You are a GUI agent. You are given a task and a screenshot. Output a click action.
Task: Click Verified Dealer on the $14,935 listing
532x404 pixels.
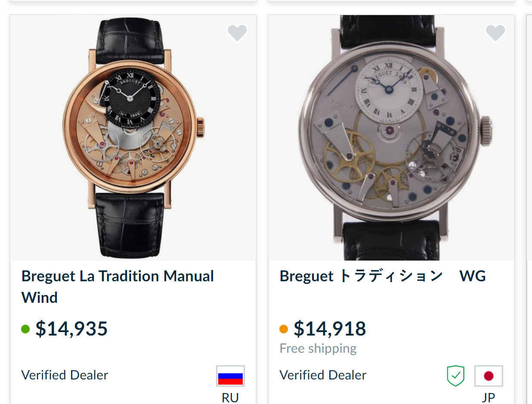[x=65, y=375]
